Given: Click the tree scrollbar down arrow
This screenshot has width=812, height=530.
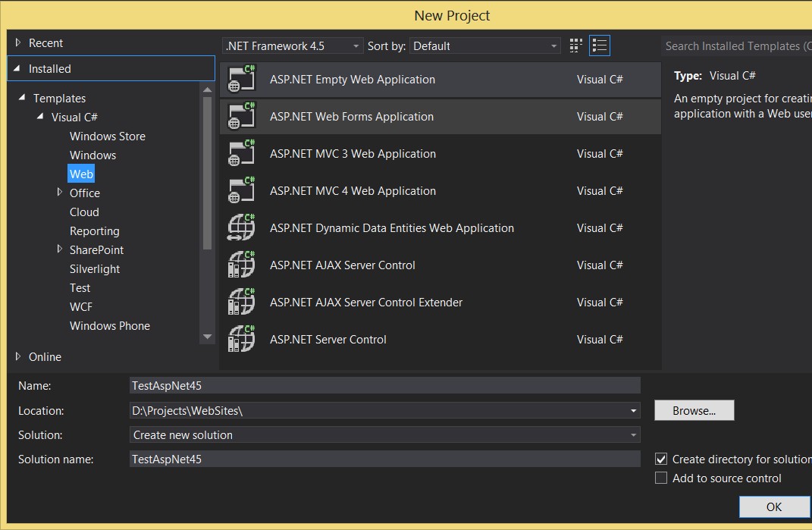Looking at the screenshot, I should coord(208,337).
